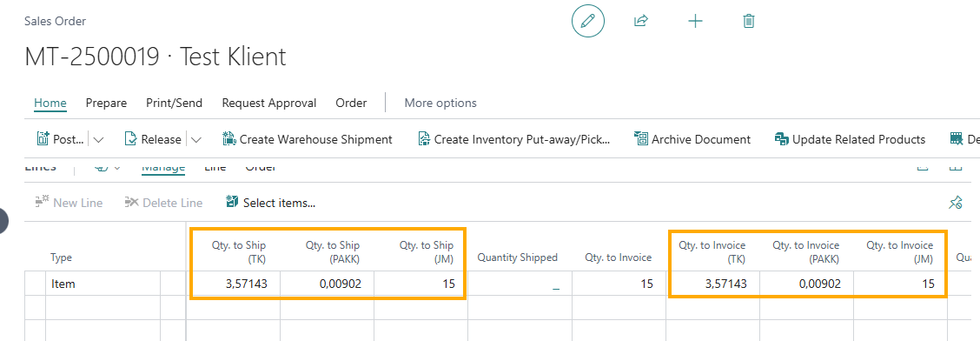Click the trash delete icon
Image resolution: width=980 pixels, height=341 pixels.
(x=749, y=21)
